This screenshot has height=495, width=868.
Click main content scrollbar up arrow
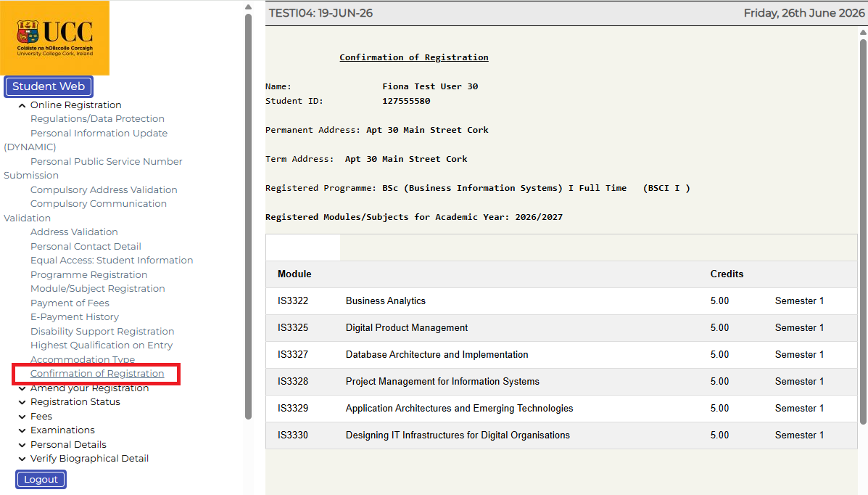863,32
